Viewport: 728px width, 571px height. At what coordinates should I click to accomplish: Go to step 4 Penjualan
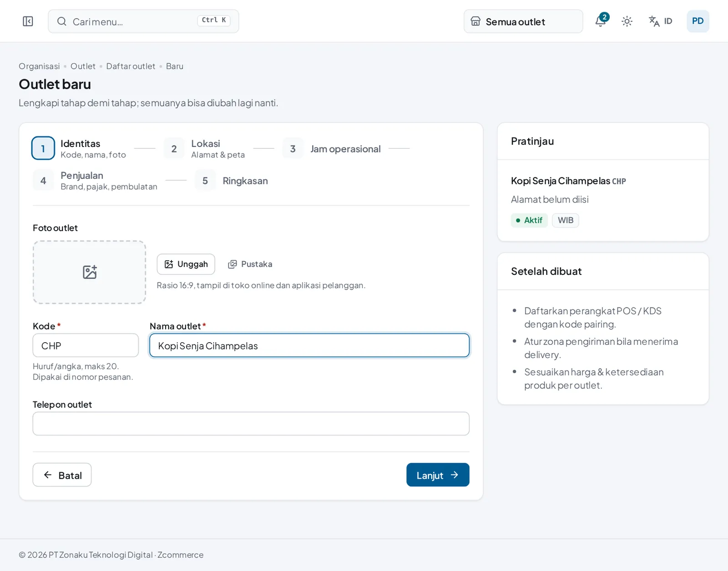pyautogui.click(x=95, y=181)
